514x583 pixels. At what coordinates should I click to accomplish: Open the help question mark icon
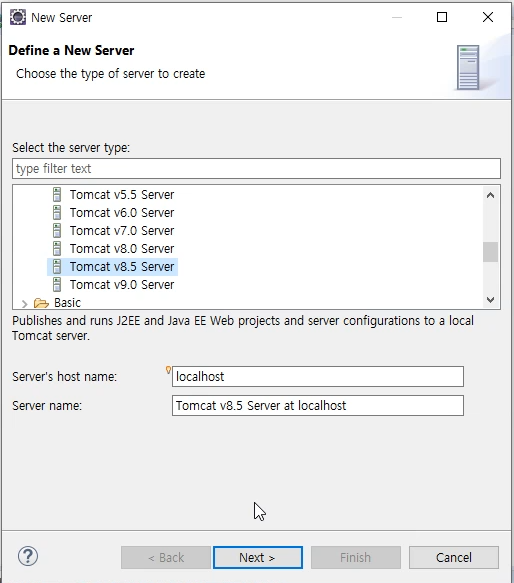[x=28, y=557]
